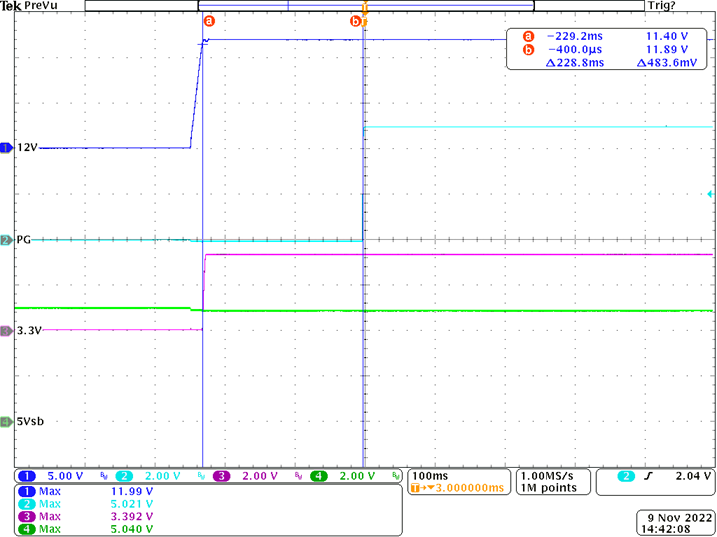Click the trigger level arrow on right edge

click(710, 193)
